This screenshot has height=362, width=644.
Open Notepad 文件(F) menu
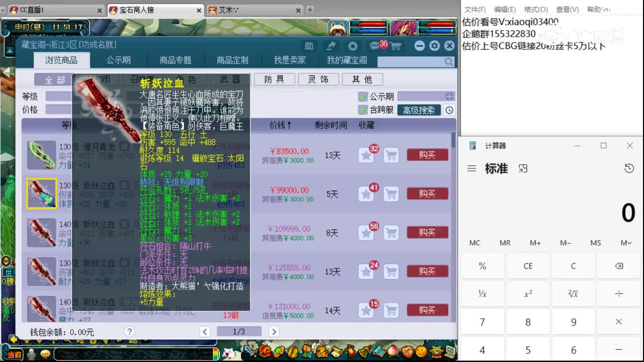tap(474, 10)
